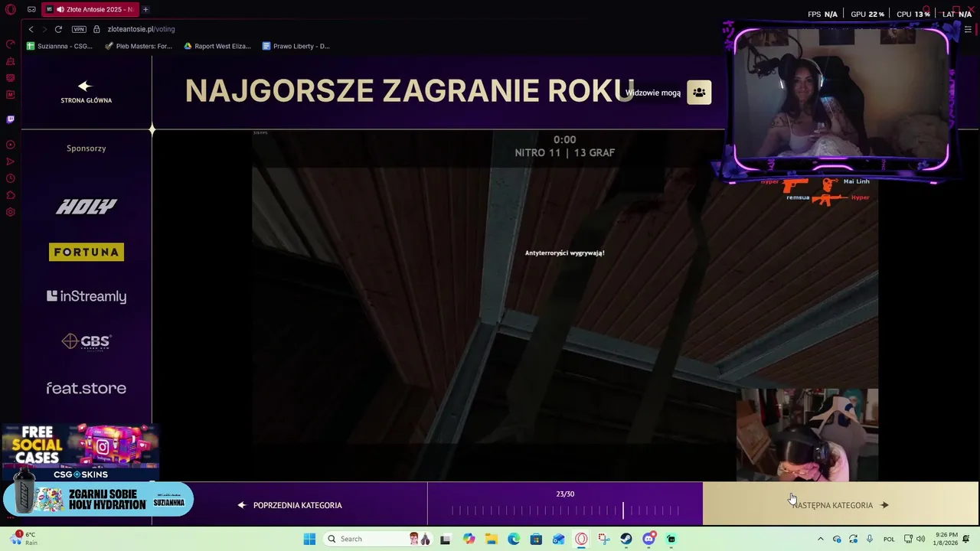
Task: Toggle the VPN badge in address bar
Action: [x=79, y=29]
